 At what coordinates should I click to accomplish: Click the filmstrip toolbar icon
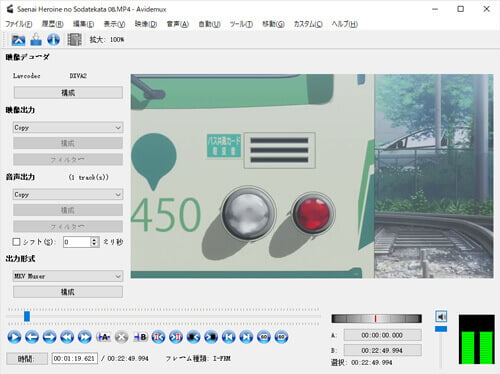point(74,40)
